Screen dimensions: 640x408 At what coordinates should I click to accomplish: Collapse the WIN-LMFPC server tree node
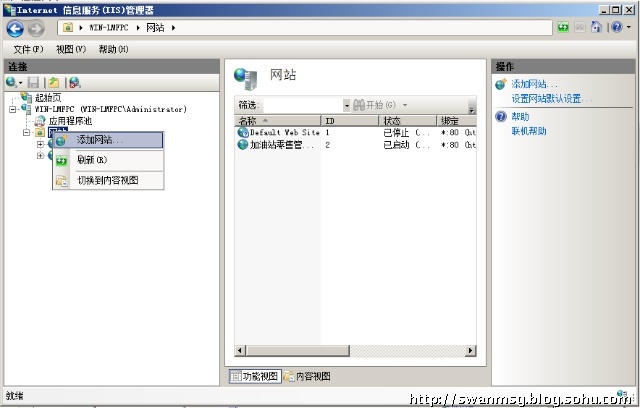[13, 109]
